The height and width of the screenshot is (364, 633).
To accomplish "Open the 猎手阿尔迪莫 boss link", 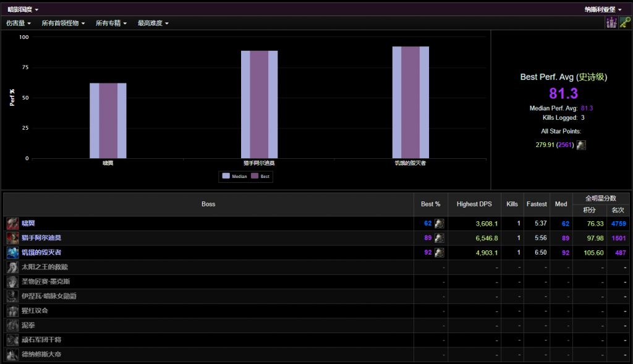I will (x=41, y=238).
